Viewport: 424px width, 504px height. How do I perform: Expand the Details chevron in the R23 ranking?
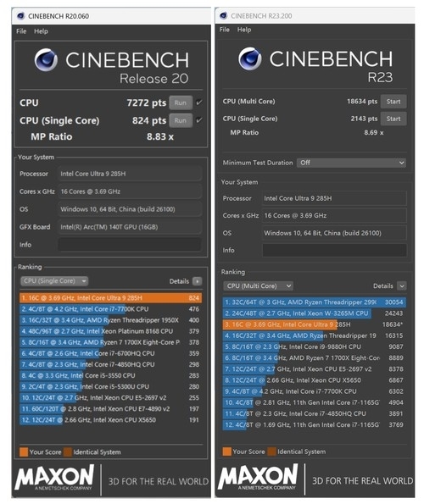[x=401, y=285]
